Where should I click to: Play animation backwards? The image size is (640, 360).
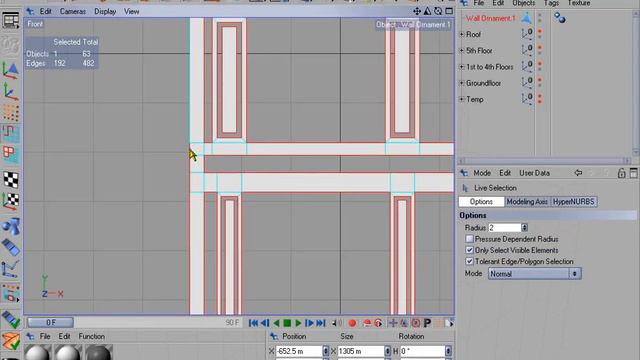(276, 323)
